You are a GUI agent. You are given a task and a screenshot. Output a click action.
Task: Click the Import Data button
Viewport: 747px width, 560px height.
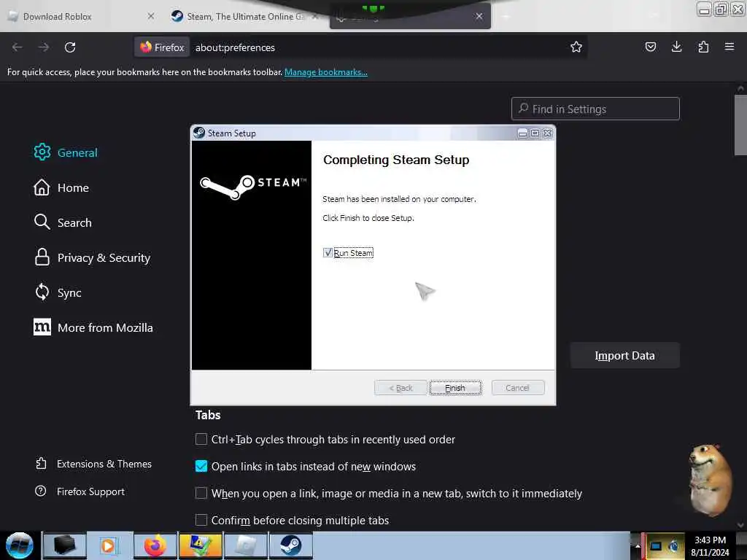pos(624,355)
